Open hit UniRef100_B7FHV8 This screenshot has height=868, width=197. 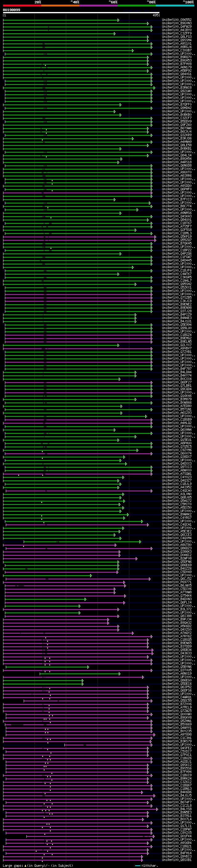177,64
